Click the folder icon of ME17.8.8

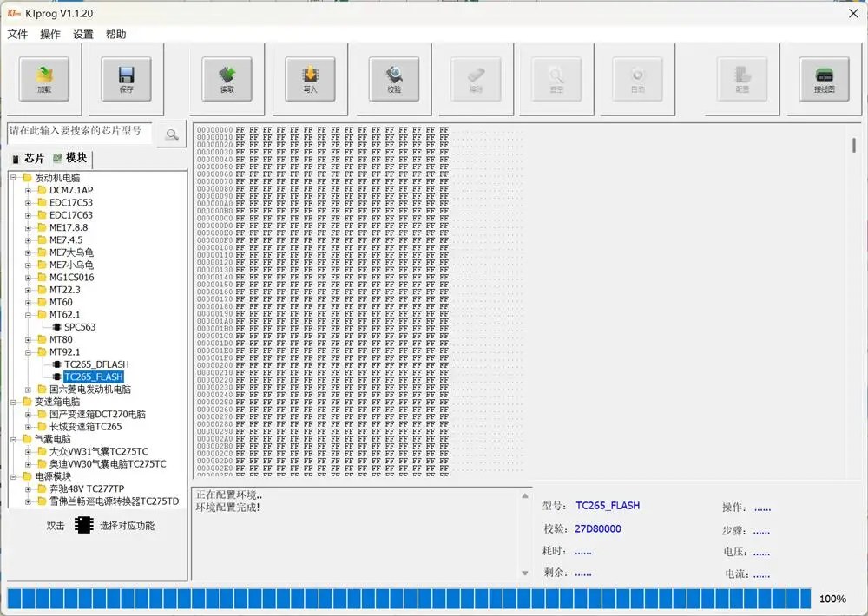42,227
